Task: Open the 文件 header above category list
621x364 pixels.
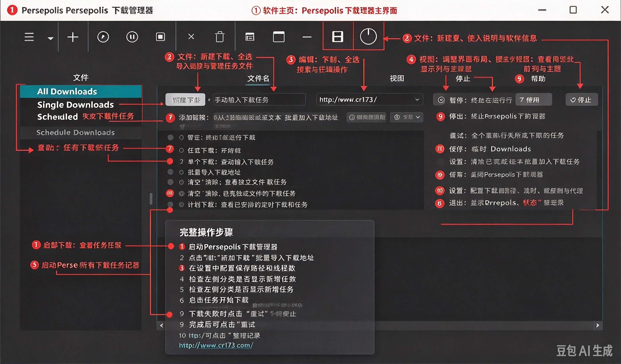Action: click(81, 78)
